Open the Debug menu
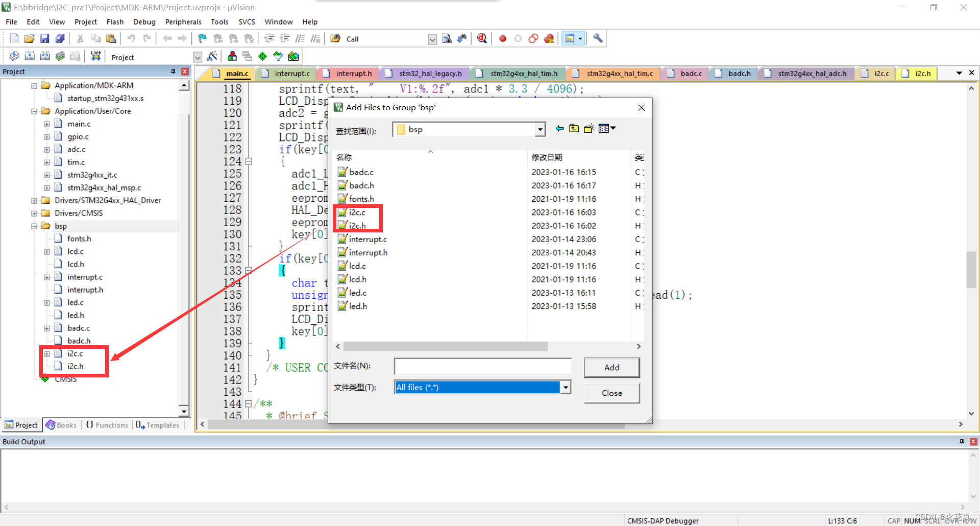 coord(144,21)
